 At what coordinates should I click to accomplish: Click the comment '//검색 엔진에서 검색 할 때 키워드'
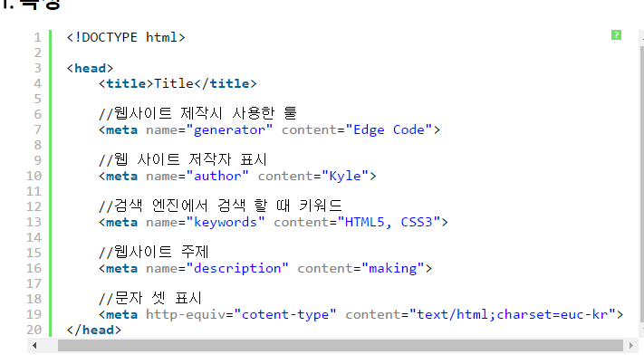point(220,206)
